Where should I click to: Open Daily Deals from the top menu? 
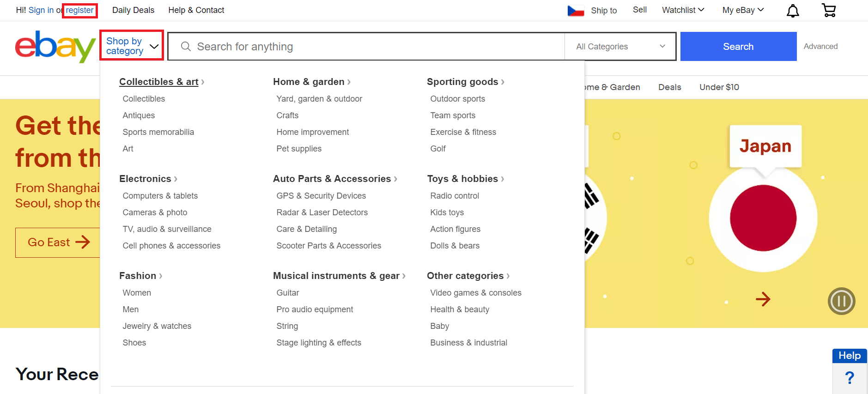pos(133,10)
